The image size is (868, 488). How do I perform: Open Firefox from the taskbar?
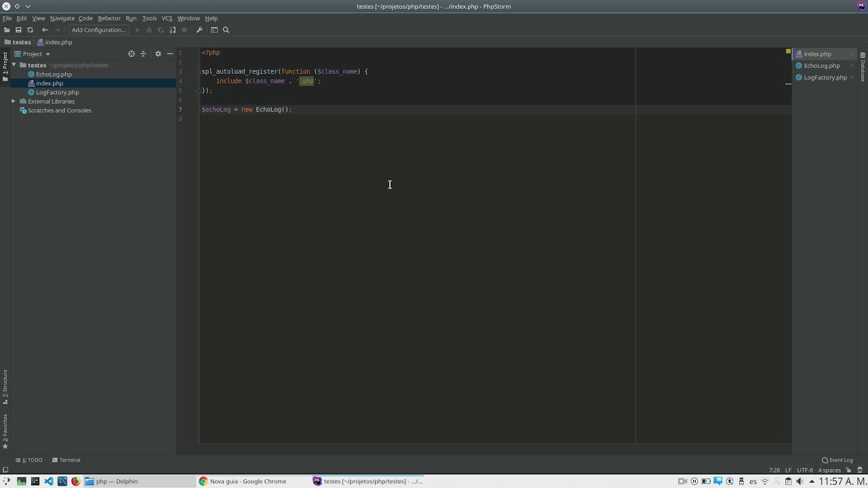coord(75,481)
